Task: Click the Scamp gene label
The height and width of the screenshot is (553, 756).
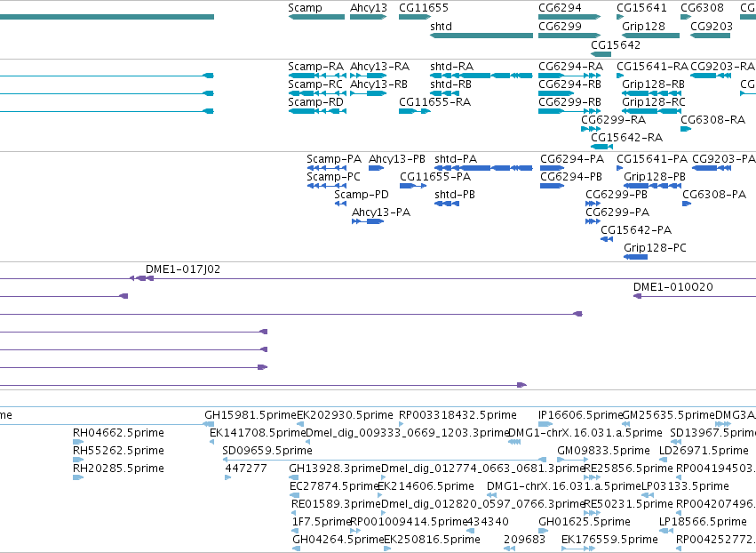Action: pos(305,8)
